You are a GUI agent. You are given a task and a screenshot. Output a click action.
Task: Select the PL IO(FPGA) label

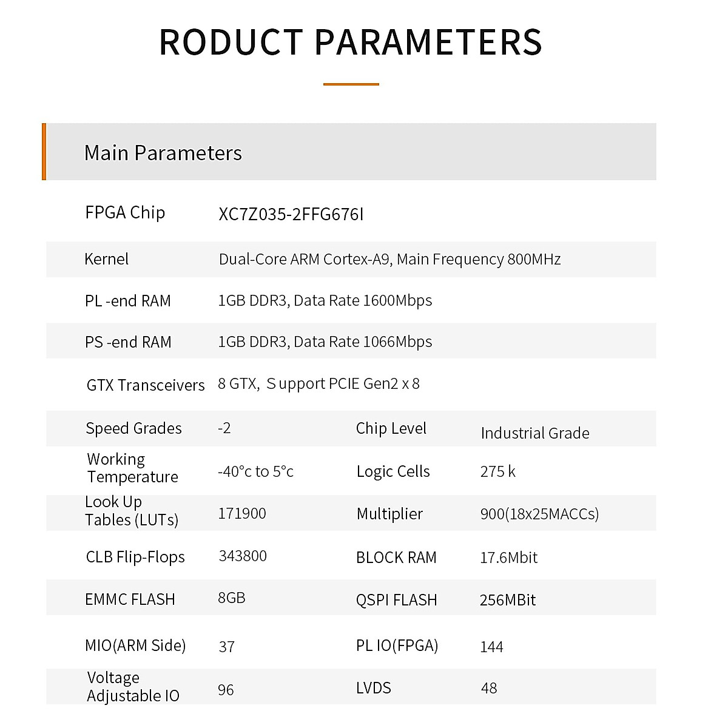(397, 645)
